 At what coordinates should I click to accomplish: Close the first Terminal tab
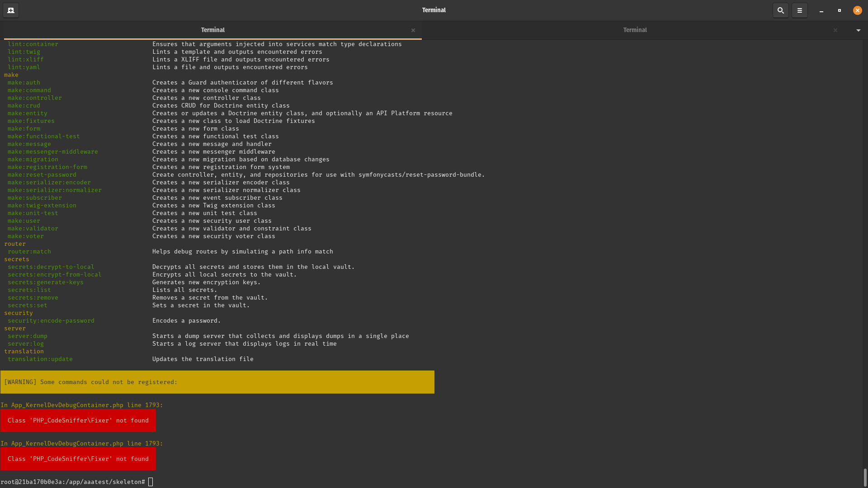click(413, 30)
